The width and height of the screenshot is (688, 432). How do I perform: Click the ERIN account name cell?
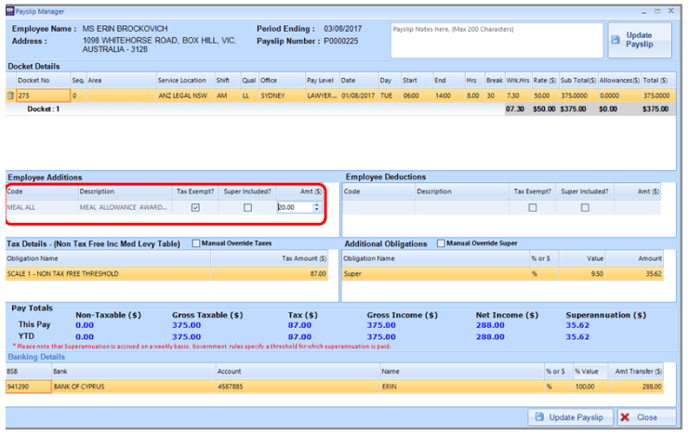coord(462,386)
